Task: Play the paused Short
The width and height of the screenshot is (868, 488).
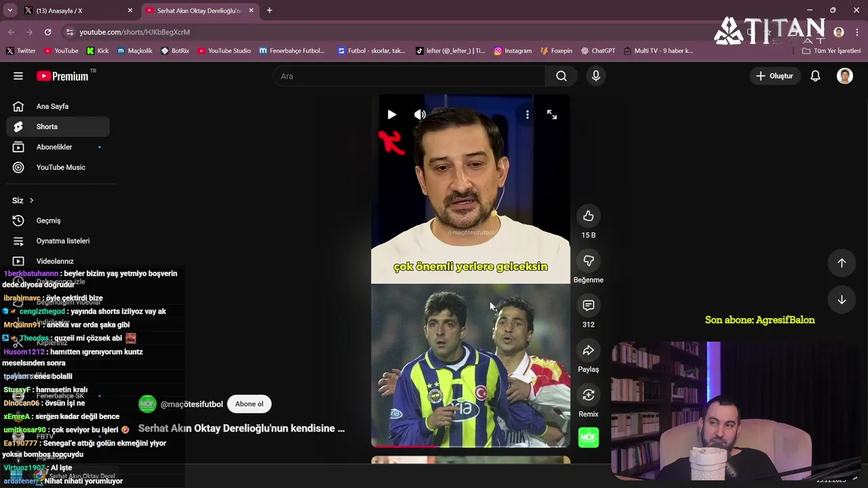Action: (x=391, y=115)
